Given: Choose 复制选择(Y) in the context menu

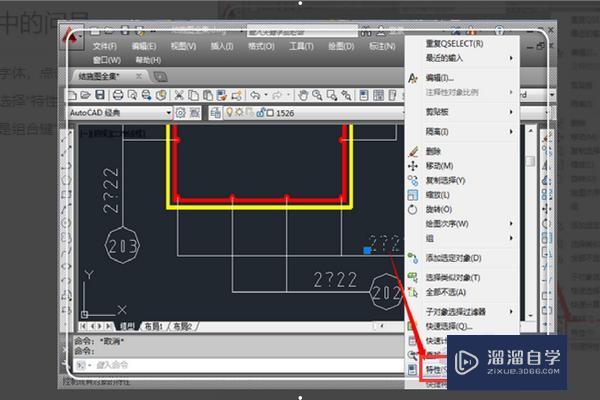Looking at the screenshot, I should pyautogui.click(x=462, y=180).
